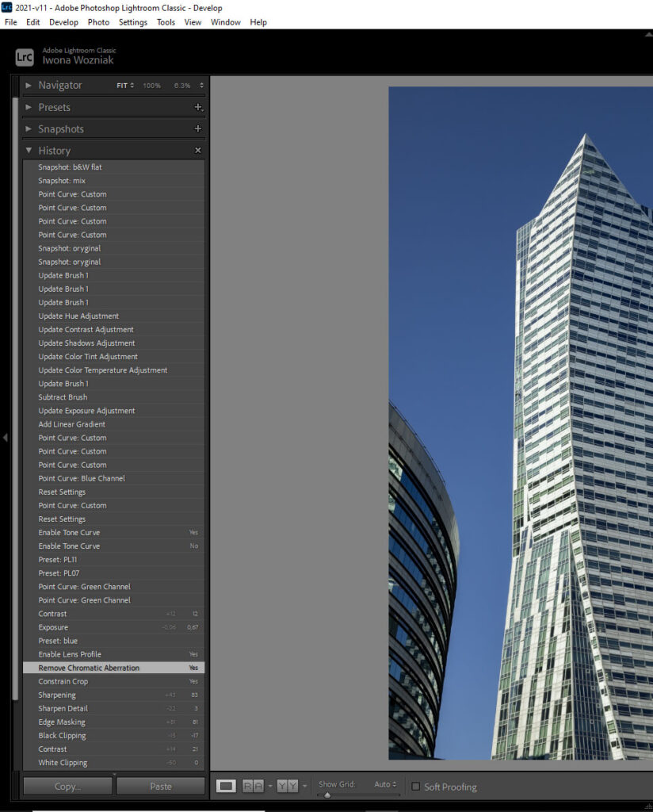The height and width of the screenshot is (812, 653).
Task: Select the Loupe view icon in the toolbar
Action: point(227,785)
